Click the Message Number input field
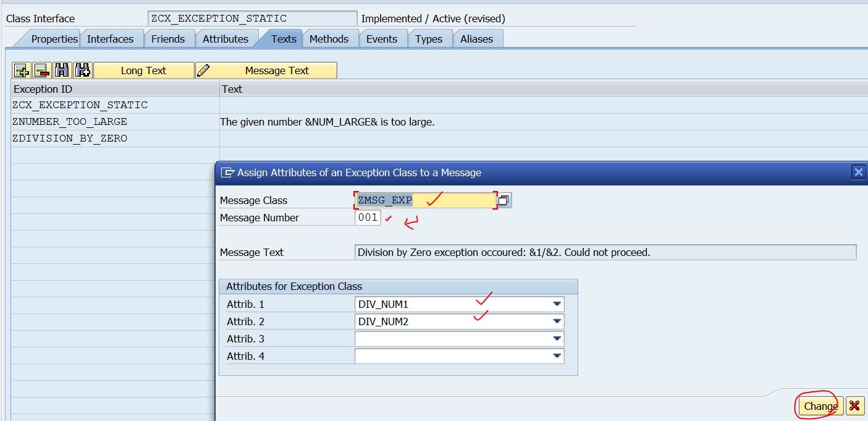The width and height of the screenshot is (868, 421). (368, 217)
